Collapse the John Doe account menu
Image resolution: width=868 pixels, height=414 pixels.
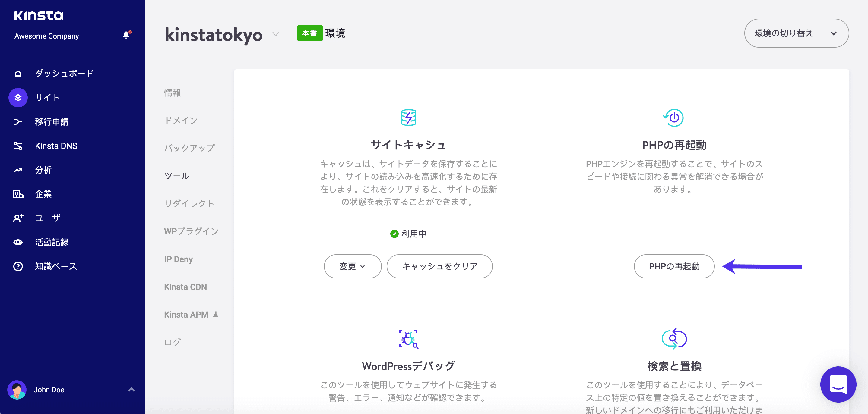click(x=131, y=389)
